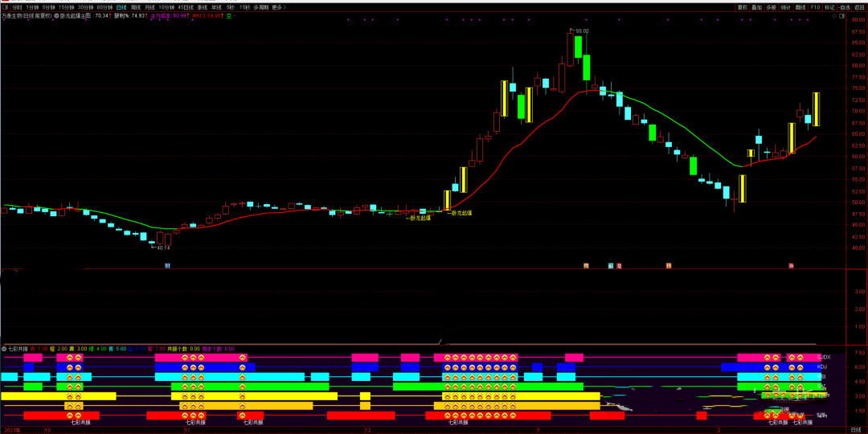The image size is (868, 434).
Task: Open the F10 company info
Action: pyautogui.click(x=815, y=7)
